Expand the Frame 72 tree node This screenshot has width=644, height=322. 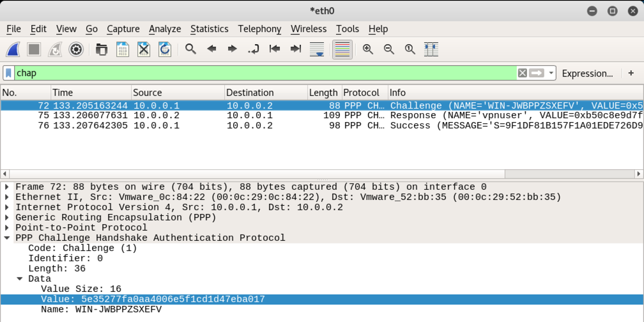(x=7, y=187)
